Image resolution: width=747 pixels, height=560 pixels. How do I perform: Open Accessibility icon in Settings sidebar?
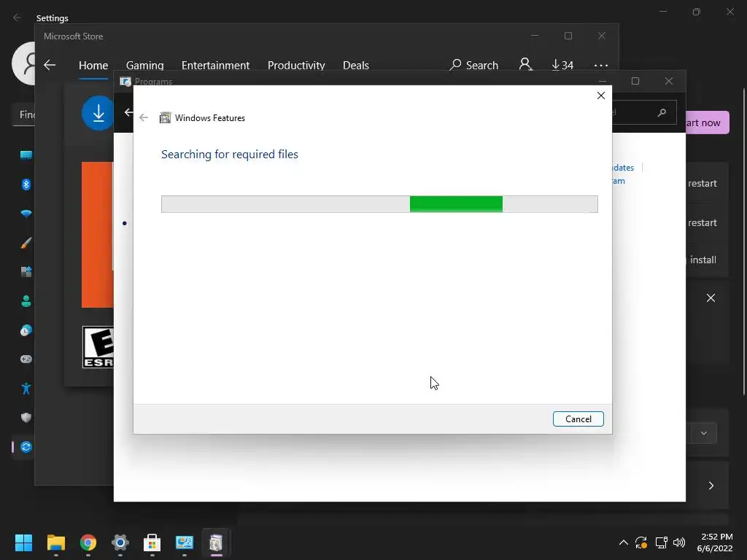(x=26, y=389)
